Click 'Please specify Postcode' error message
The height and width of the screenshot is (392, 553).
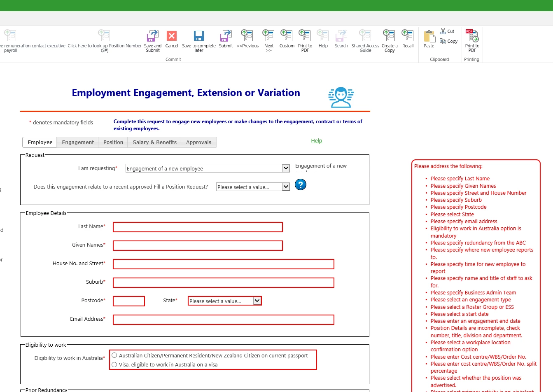[458, 207]
